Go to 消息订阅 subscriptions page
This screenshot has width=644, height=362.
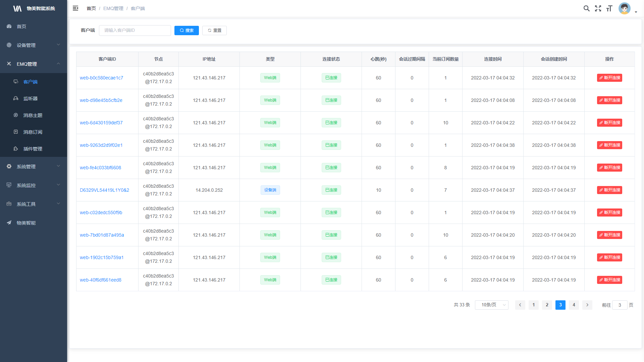tap(33, 132)
